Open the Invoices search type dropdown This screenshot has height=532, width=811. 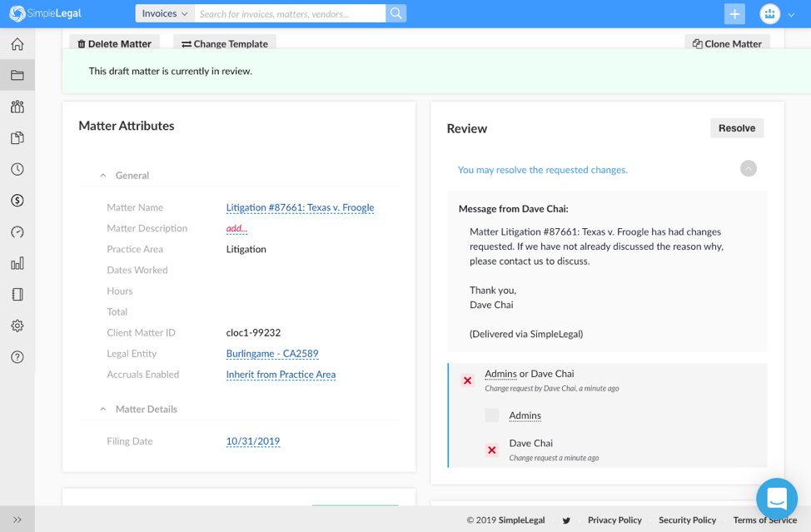[165, 13]
